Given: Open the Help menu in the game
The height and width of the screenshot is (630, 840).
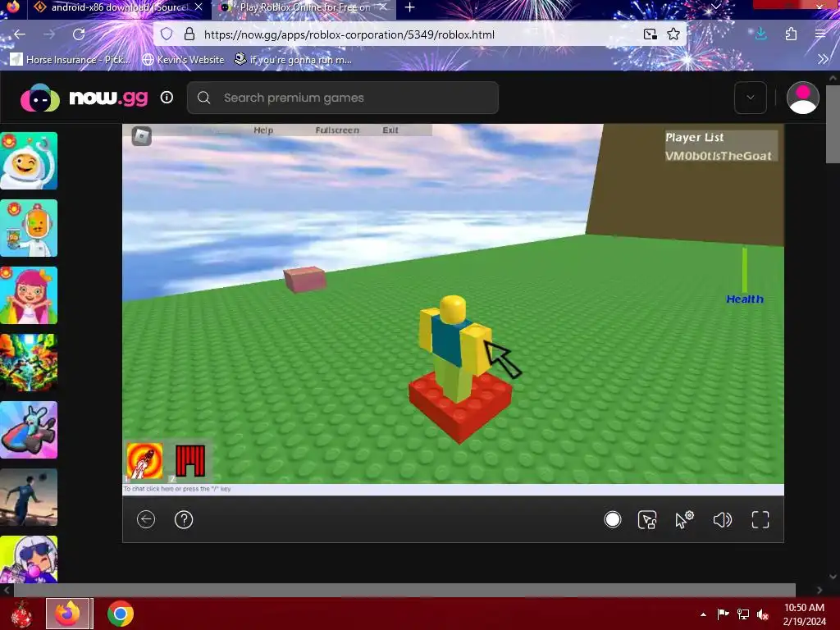Looking at the screenshot, I should [x=263, y=130].
